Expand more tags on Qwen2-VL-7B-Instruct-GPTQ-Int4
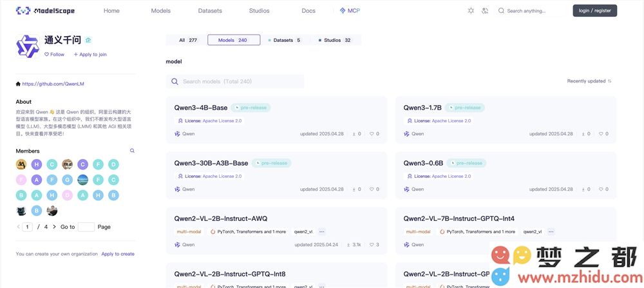The image size is (644, 288). (551, 232)
